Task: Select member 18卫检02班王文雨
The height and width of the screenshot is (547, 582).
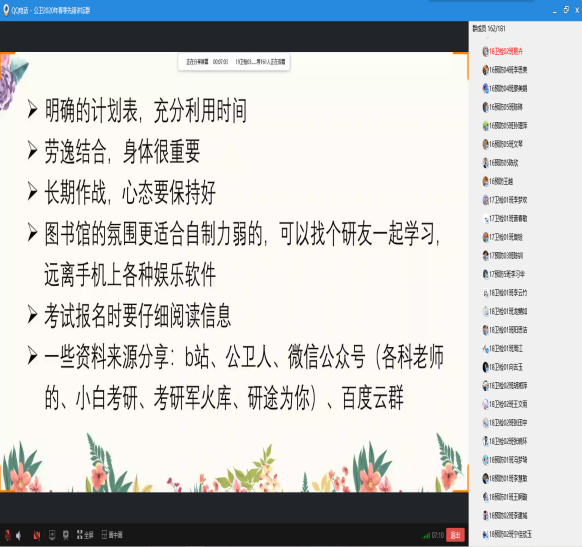Action: 504,404
